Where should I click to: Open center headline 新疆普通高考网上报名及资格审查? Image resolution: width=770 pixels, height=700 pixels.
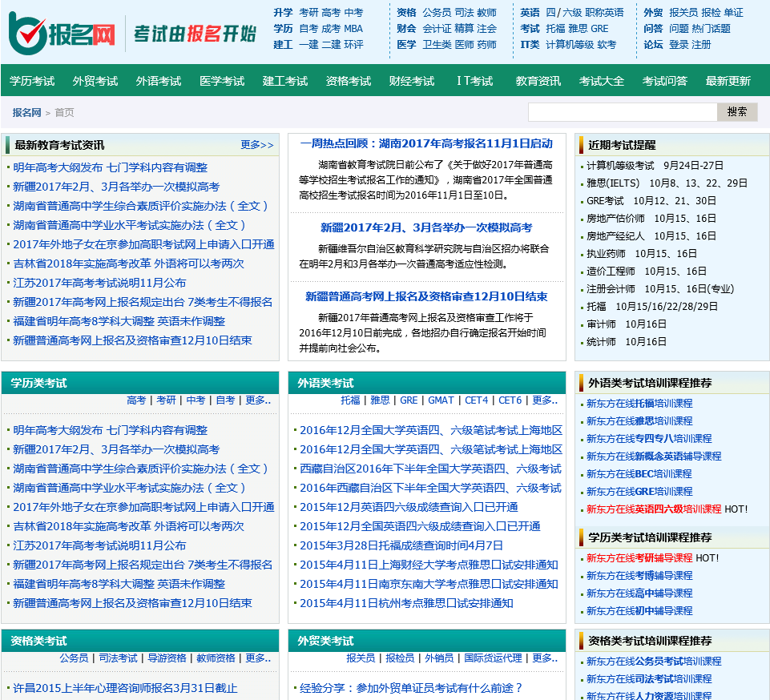(426, 296)
